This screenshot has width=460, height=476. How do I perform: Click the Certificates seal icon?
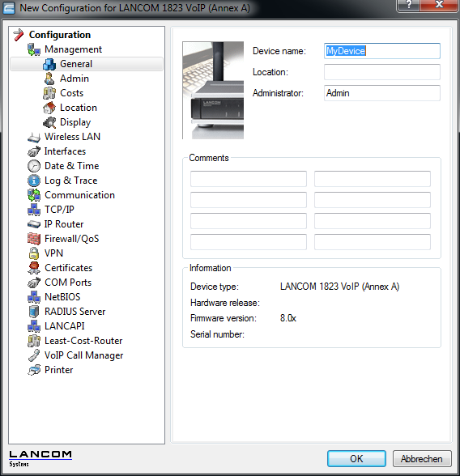point(34,268)
